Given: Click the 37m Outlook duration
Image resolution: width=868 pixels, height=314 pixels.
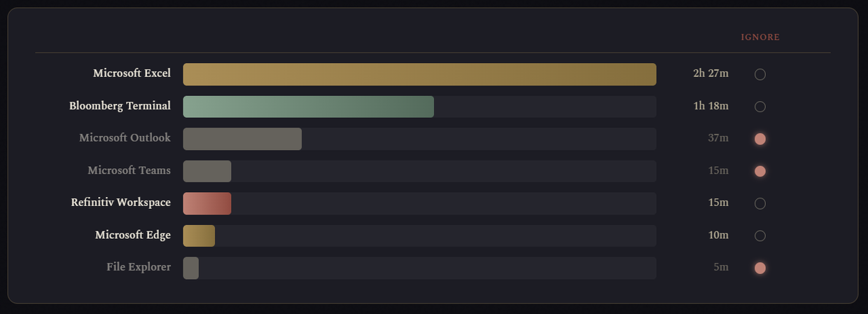Looking at the screenshot, I should (x=718, y=138).
